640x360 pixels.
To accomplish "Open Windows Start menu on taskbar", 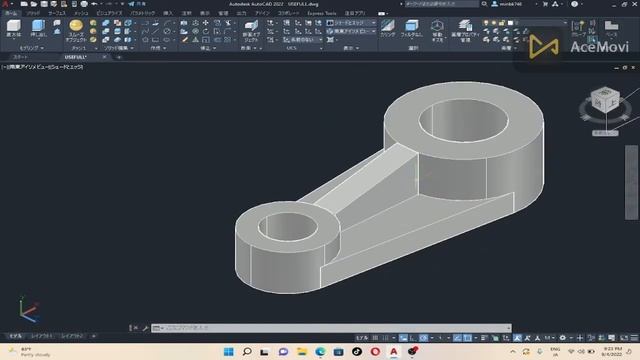I will point(229,351).
